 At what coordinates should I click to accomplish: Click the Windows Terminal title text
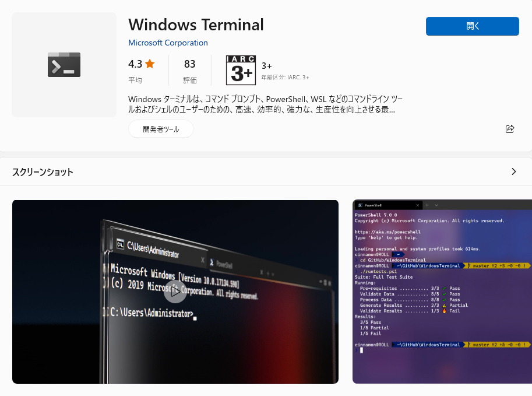click(196, 25)
